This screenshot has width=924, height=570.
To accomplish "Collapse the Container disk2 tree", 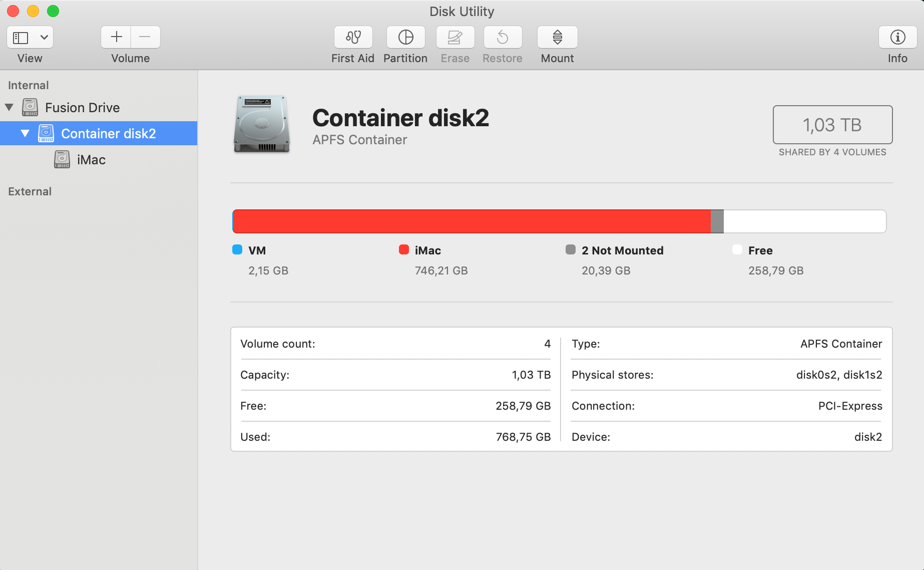I will click(x=25, y=133).
